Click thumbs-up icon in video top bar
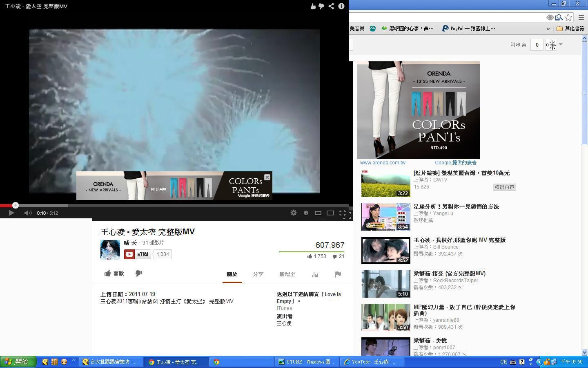Viewport: 588px width, 368px height. (313, 6)
